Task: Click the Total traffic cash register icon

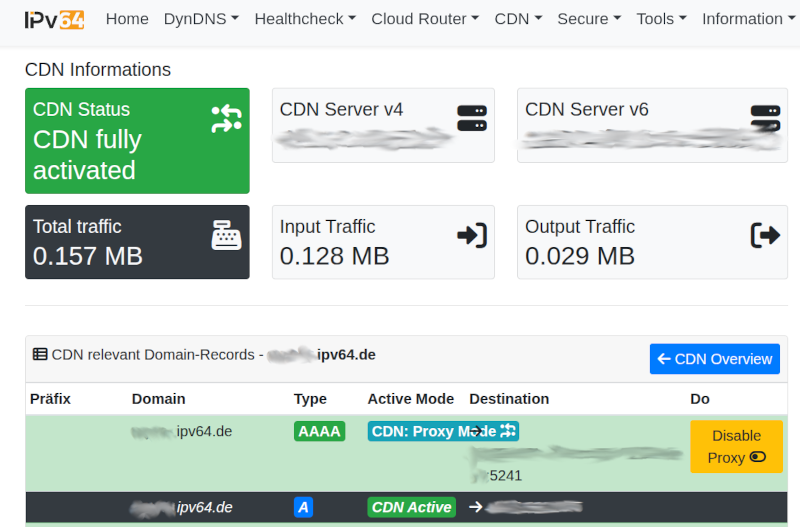Action: [226, 236]
